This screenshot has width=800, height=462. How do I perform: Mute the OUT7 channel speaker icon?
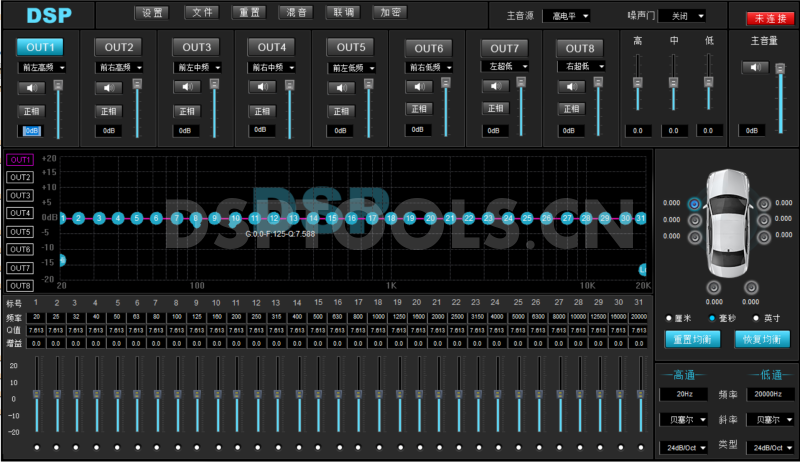(x=495, y=86)
